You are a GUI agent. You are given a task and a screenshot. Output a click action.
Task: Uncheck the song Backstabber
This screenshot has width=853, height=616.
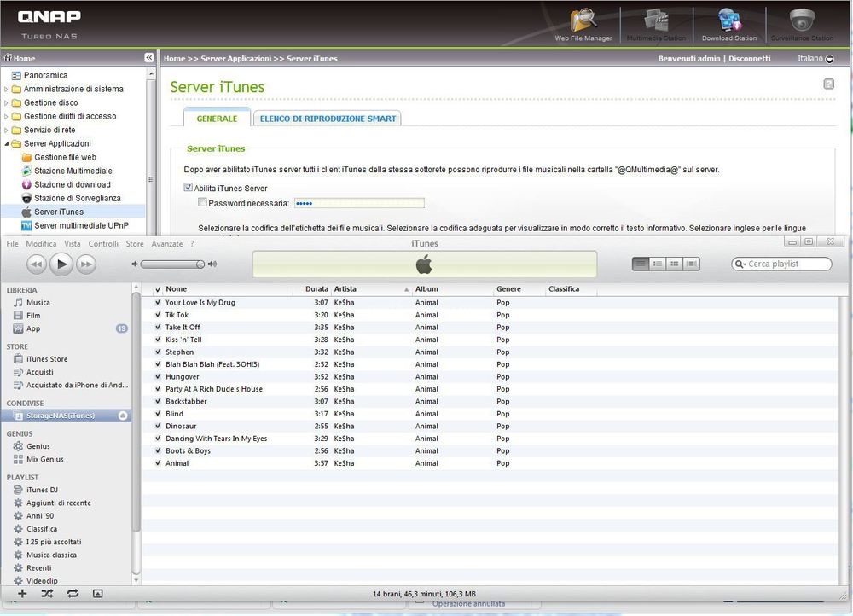pos(158,401)
